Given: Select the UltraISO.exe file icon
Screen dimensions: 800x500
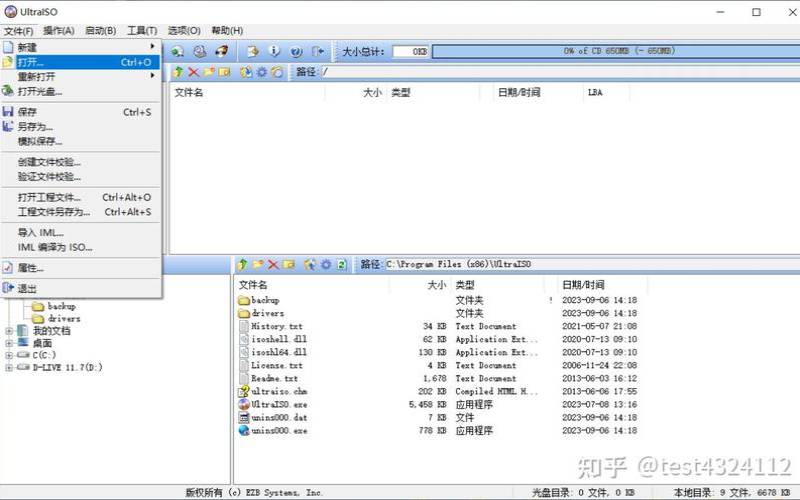Looking at the screenshot, I should [244, 404].
